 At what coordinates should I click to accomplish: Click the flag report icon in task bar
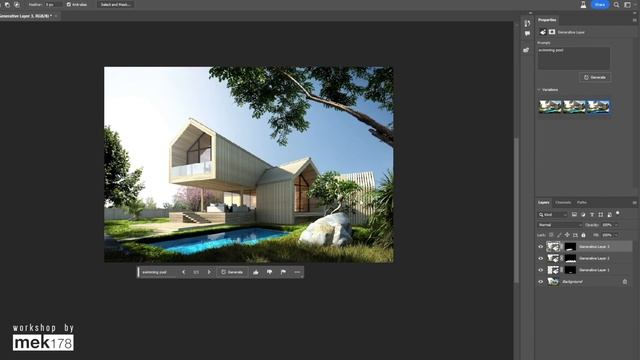tap(283, 272)
